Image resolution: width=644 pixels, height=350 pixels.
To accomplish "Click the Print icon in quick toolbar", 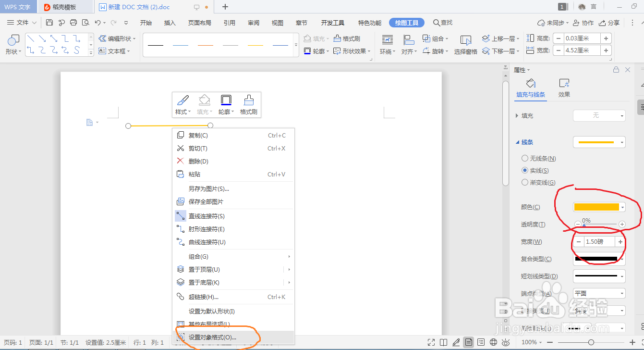I will point(73,23).
